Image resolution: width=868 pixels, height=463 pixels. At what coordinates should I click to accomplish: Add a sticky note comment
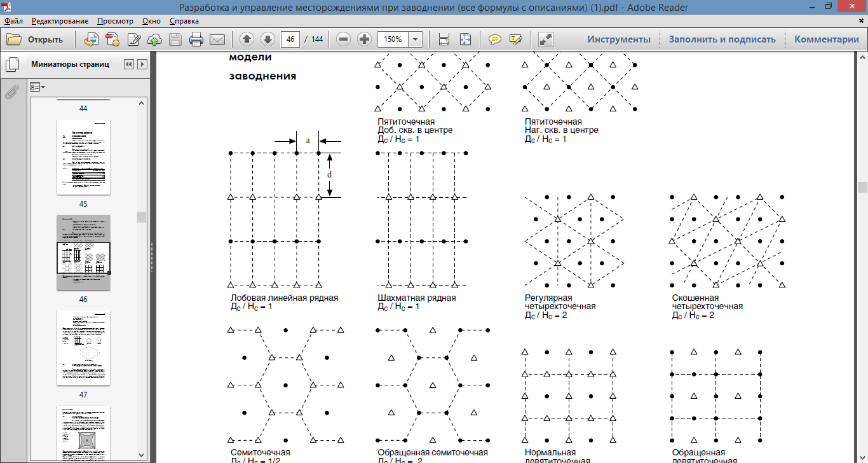click(x=495, y=39)
